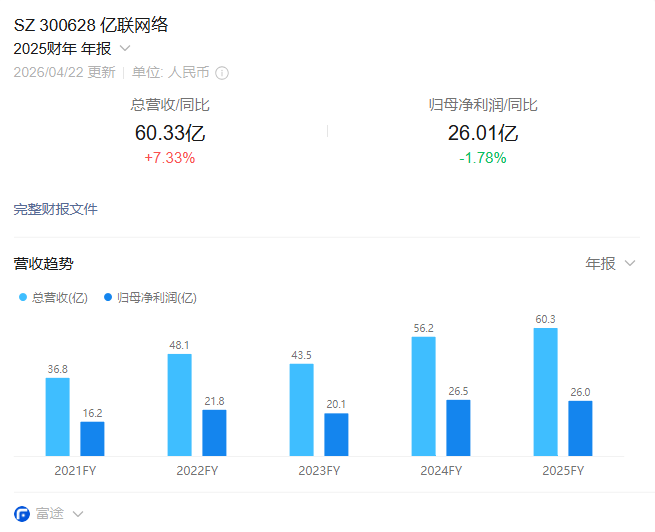Select the 2024FY net profit bar 26.5
The image size is (655, 532).
click(458, 428)
